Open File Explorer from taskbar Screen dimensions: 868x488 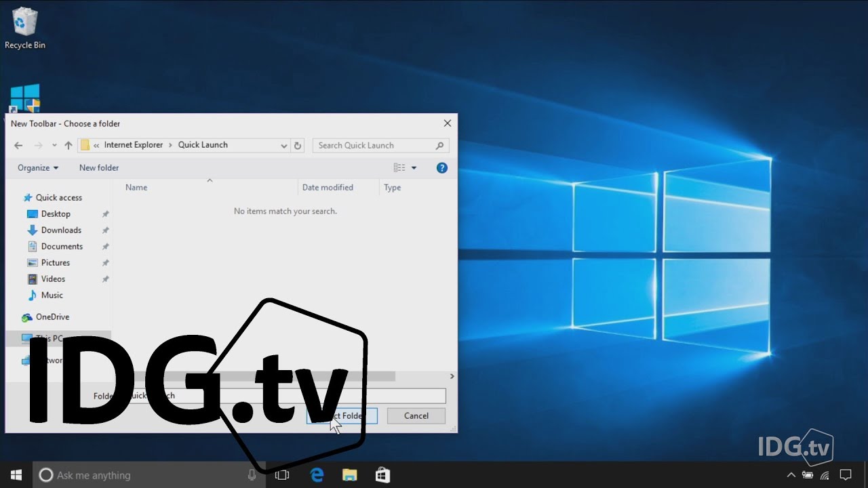[x=349, y=475]
